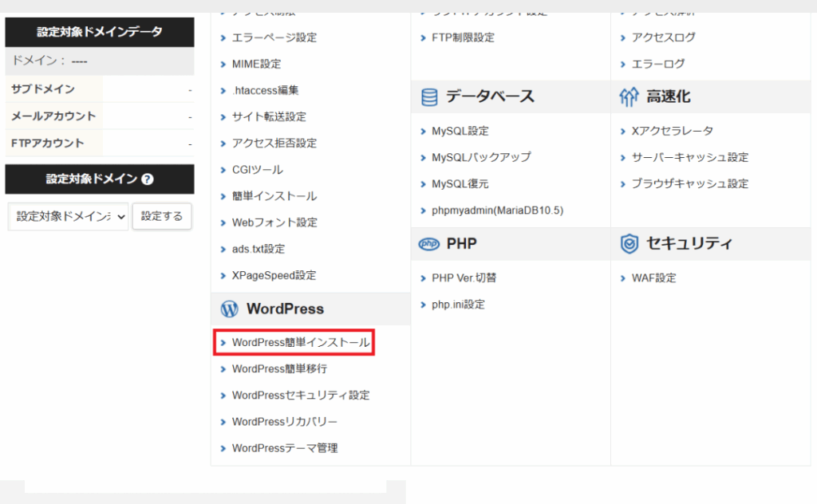Open WordPressテーマ管理
This screenshot has width=817, height=504.
point(285,448)
